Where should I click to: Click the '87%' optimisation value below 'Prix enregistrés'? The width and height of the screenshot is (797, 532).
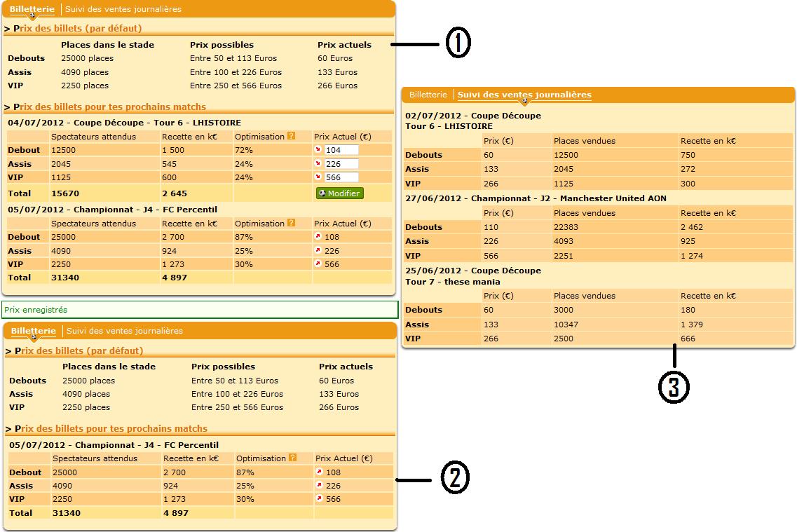click(x=245, y=472)
